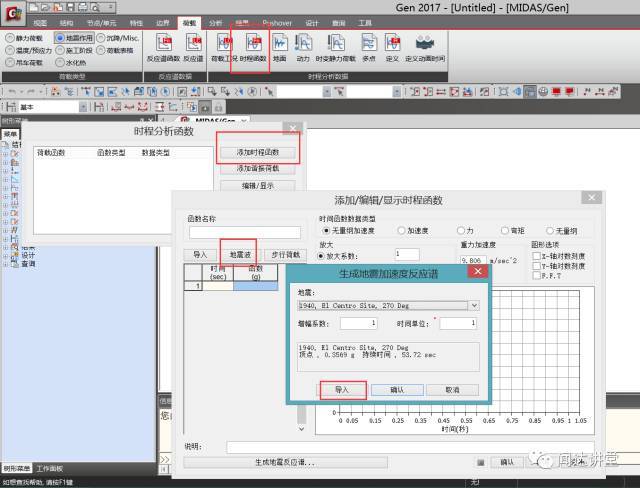Click the first red monitor icon in toolbar
640x488 pixels.
coord(556,92)
